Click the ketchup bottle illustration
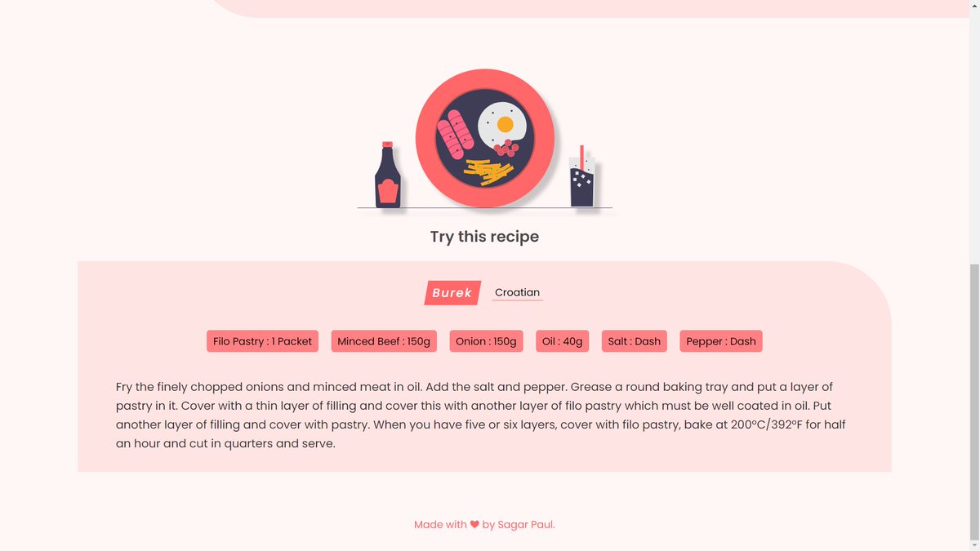The image size is (980, 551). [387, 175]
